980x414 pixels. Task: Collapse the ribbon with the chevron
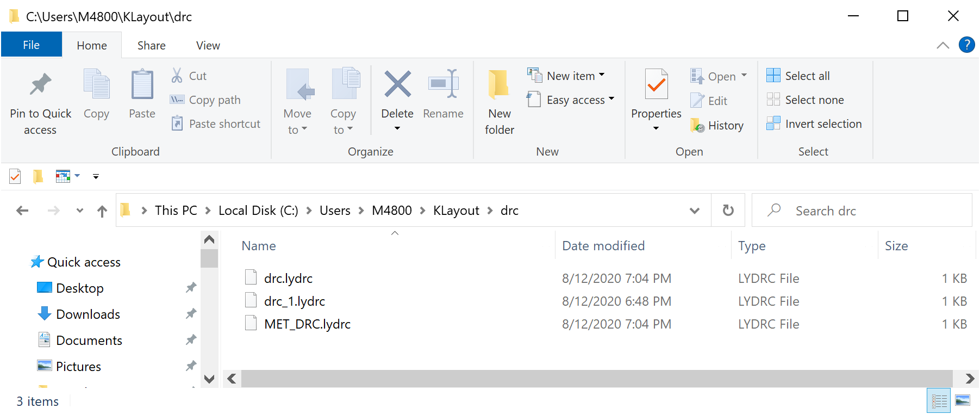coord(943,45)
